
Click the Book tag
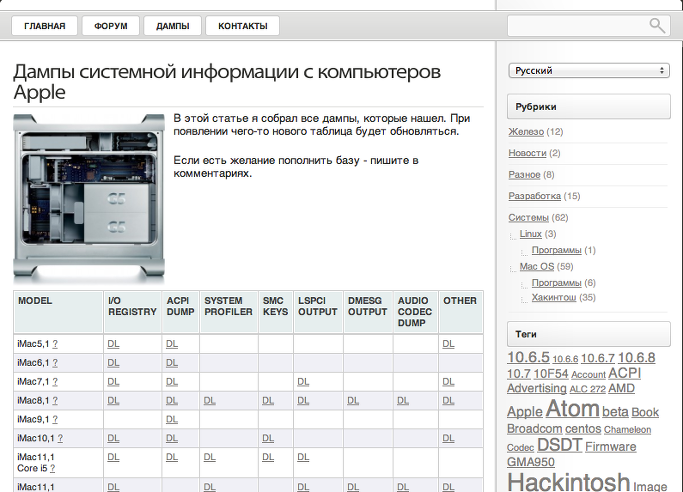(645, 412)
